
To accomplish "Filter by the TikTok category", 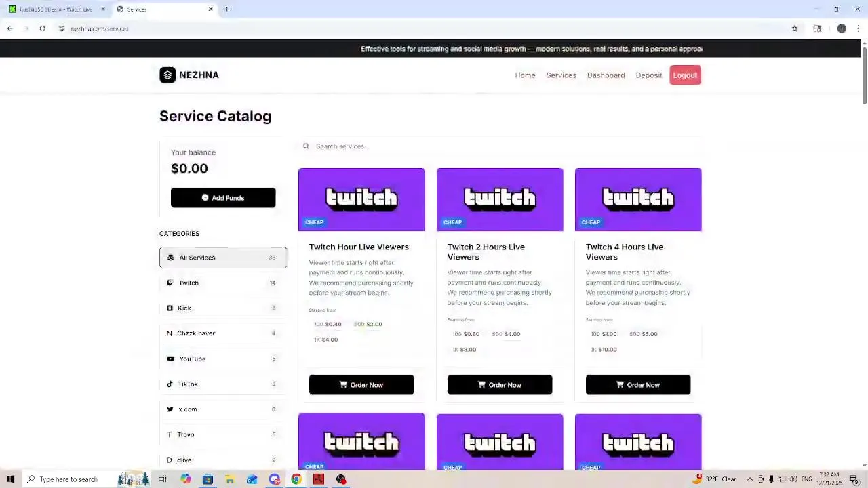I will 223,384.
